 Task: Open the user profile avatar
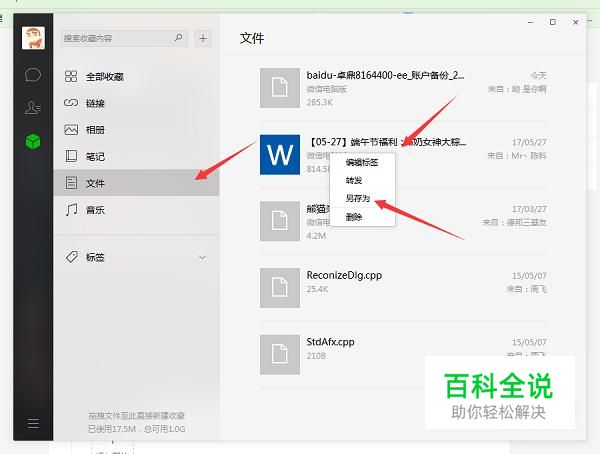click(x=33, y=38)
